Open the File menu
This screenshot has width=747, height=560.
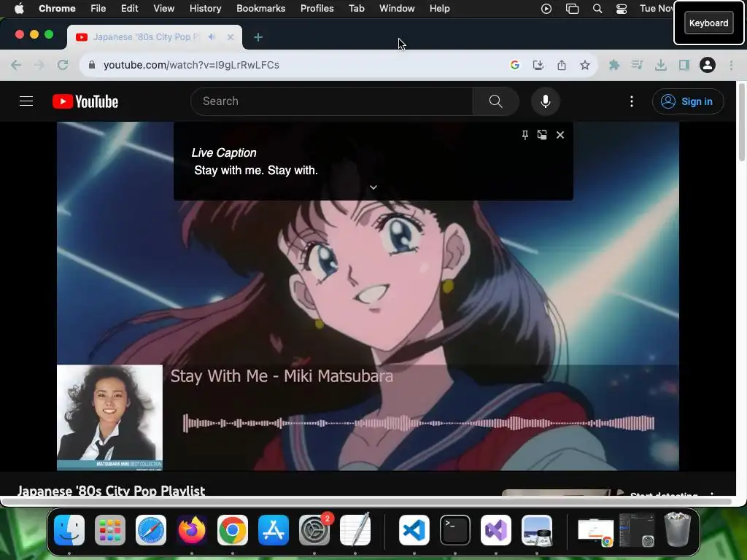pyautogui.click(x=98, y=9)
